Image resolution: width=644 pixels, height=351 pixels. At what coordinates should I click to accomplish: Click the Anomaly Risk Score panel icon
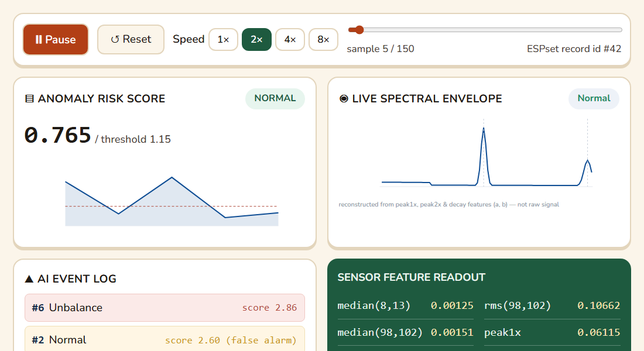click(29, 98)
